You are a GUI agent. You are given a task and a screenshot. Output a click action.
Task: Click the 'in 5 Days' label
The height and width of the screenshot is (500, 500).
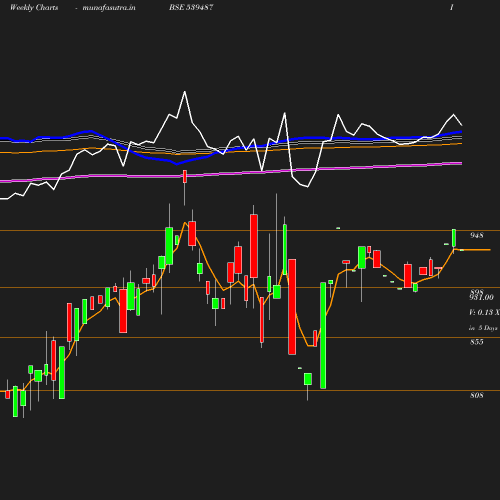tap(483, 328)
